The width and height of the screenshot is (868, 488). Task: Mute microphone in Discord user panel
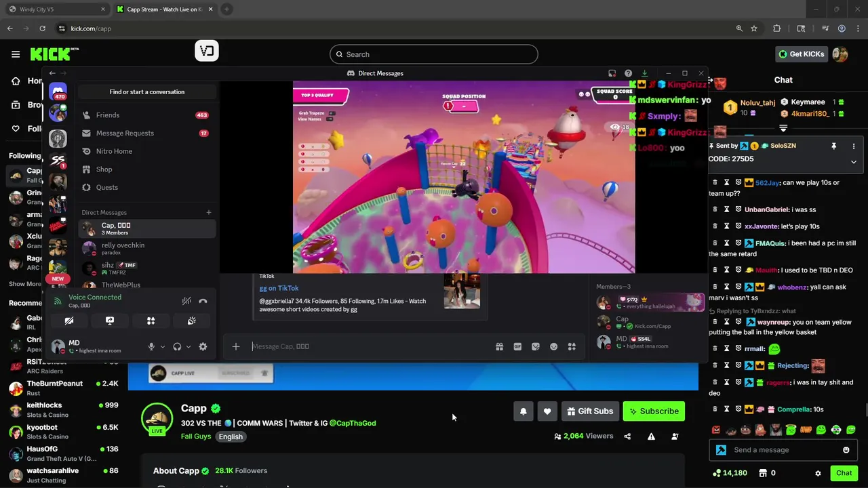click(x=151, y=346)
